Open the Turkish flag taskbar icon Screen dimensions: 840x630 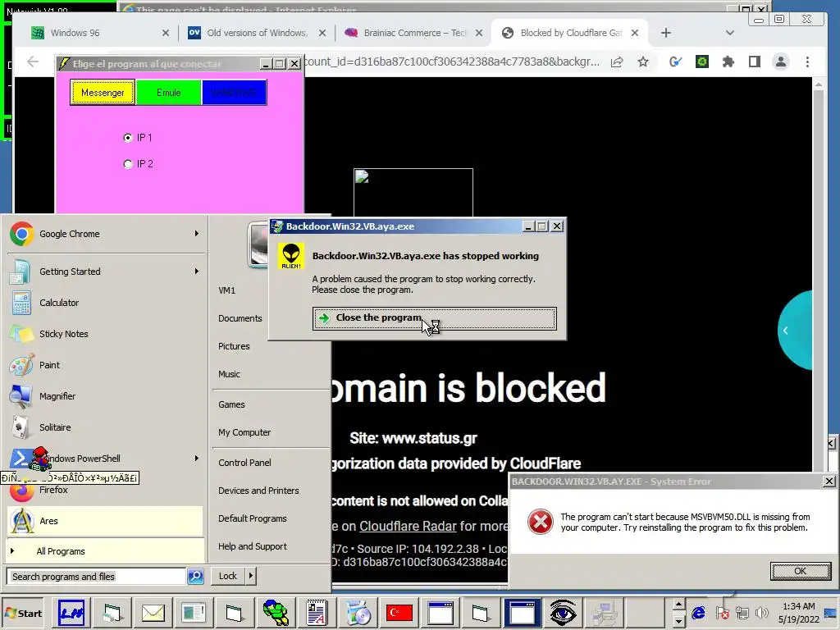click(399, 613)
